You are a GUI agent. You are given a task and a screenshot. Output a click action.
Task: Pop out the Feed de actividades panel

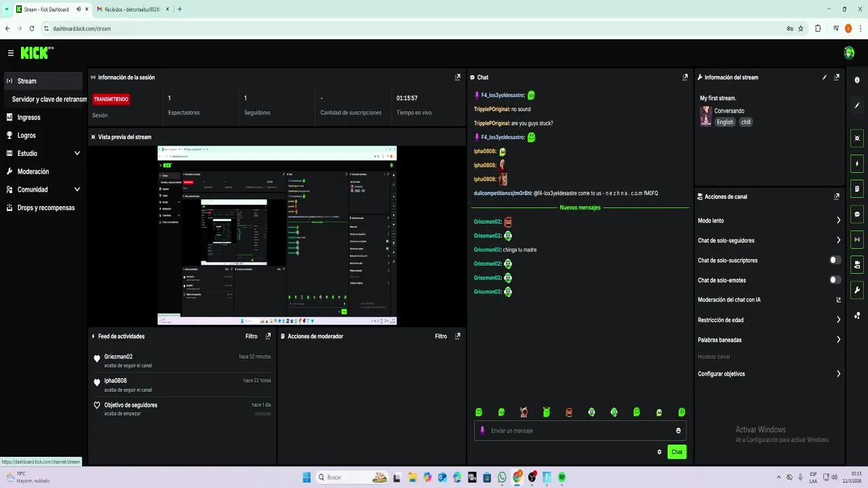(268, 336)
